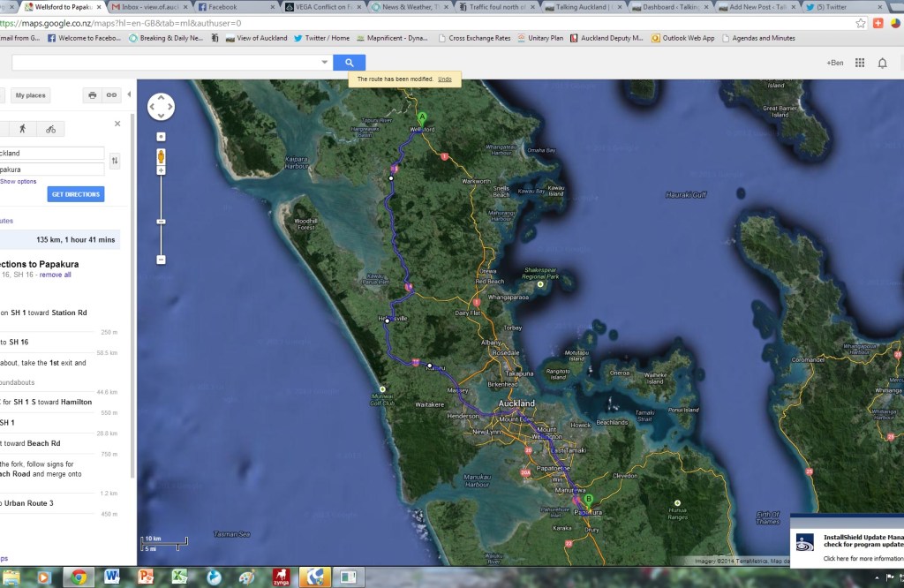Select cycling travel mode
Image resolution: width=904 pixels, height=588 pixels.
tap(50, 129)
